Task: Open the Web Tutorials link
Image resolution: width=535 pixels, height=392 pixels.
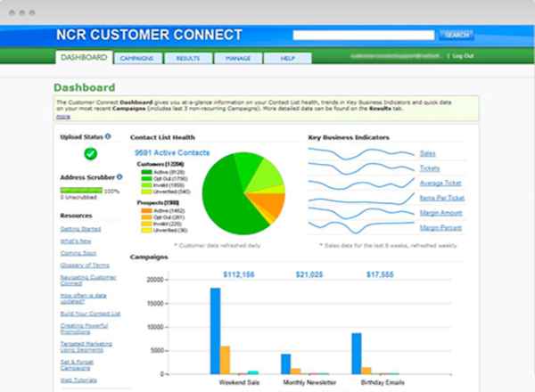Action: (78, 380)
